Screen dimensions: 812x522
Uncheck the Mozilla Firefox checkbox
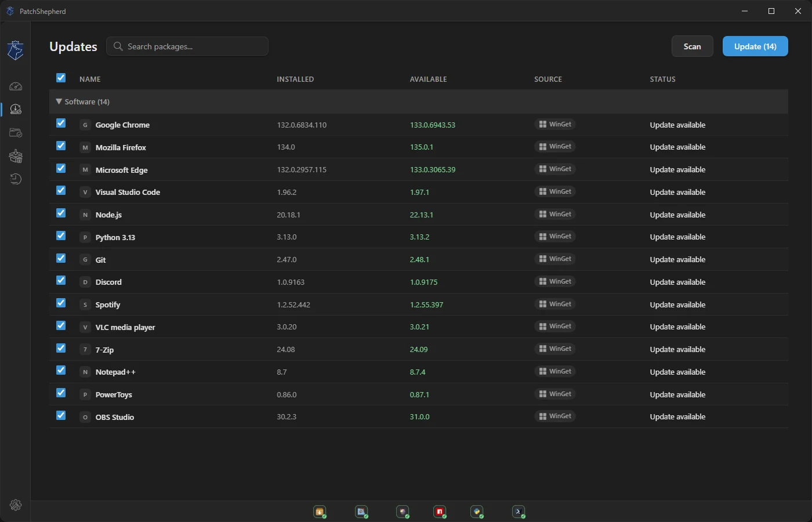pyautogui.click(x=61, y=146)
